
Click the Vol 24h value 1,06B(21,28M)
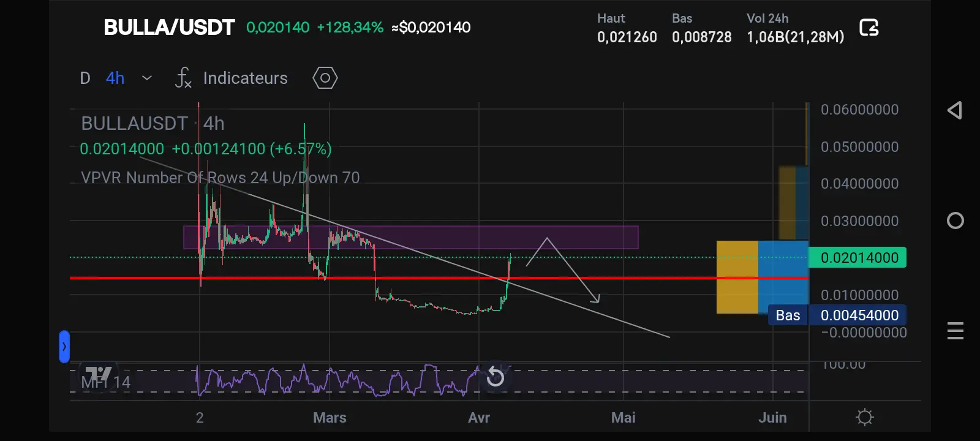pyautogui.click(x=796, y=37)
